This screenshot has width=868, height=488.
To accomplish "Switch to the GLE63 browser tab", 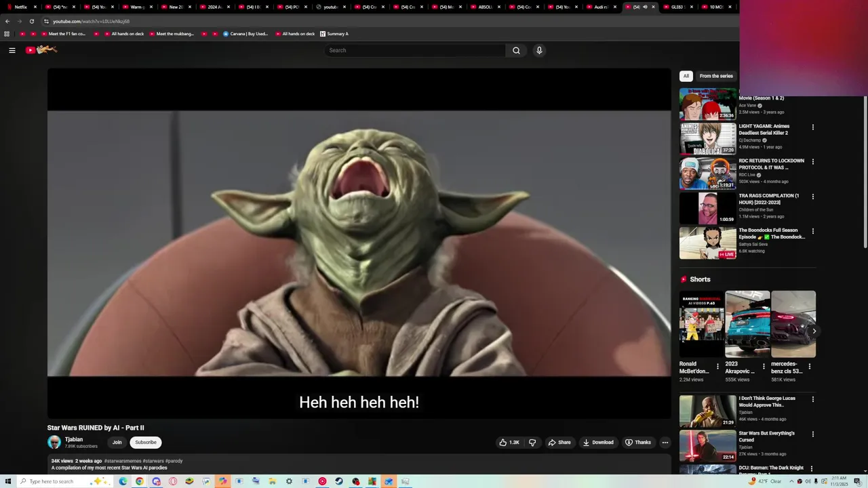I will [677, 7].
